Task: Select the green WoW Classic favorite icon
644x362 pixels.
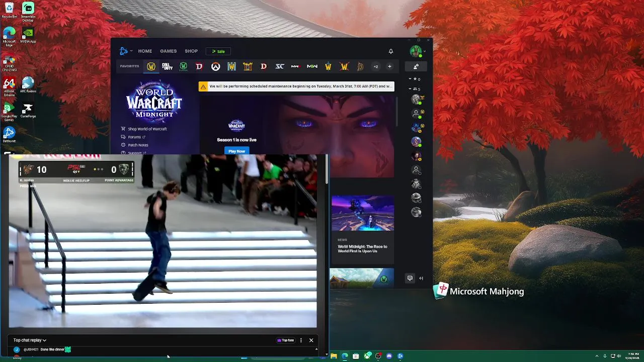Action: (183, 66)
